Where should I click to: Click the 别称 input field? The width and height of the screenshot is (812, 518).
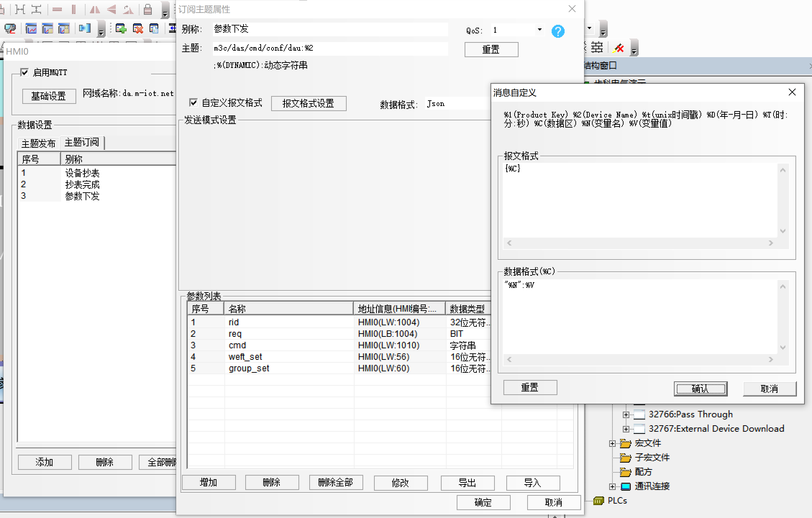click(330, 29)
